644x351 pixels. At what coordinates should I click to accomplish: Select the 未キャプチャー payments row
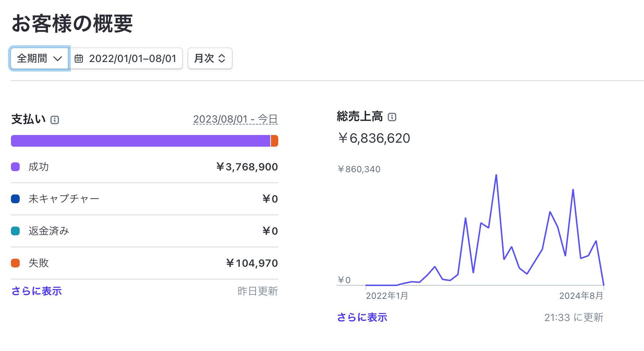pos(144,199)
